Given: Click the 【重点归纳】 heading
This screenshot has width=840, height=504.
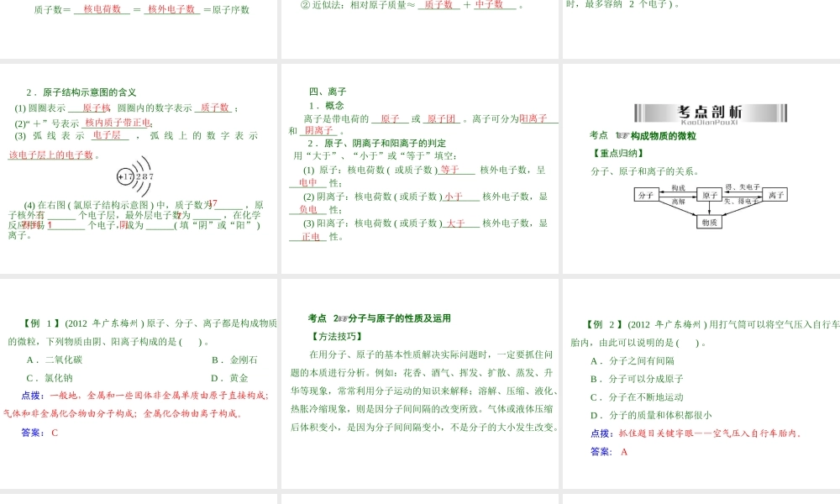Looking at the screenshot, I should click(x=617, y=153).
